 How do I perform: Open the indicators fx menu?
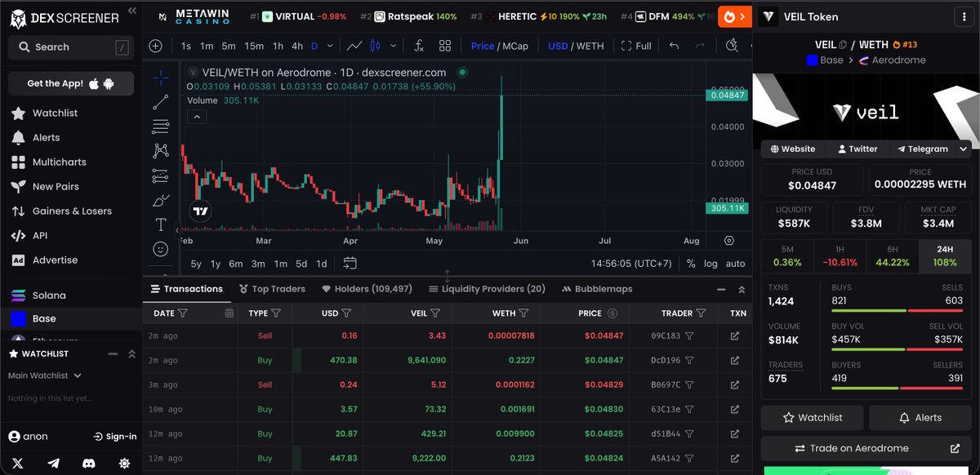(x=418, y=46)
